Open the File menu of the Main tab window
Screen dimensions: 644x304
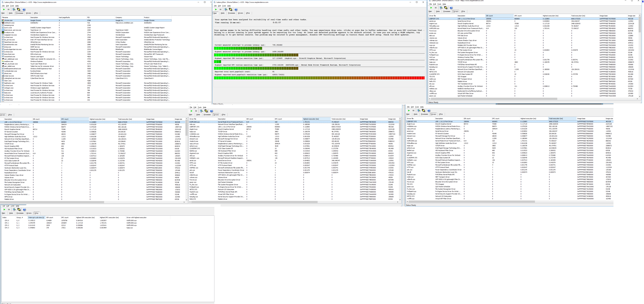pyautogui.click(x=215, y=6)
